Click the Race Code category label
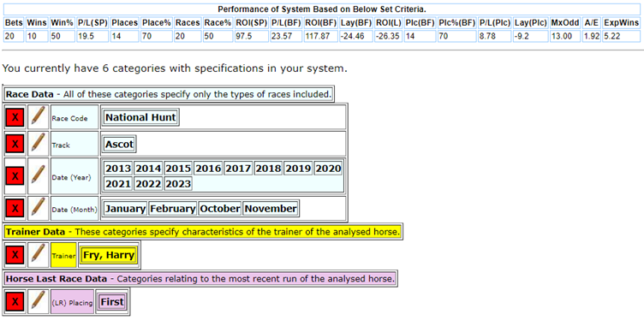The image size is (644, 320). click(x=75, y=118)
